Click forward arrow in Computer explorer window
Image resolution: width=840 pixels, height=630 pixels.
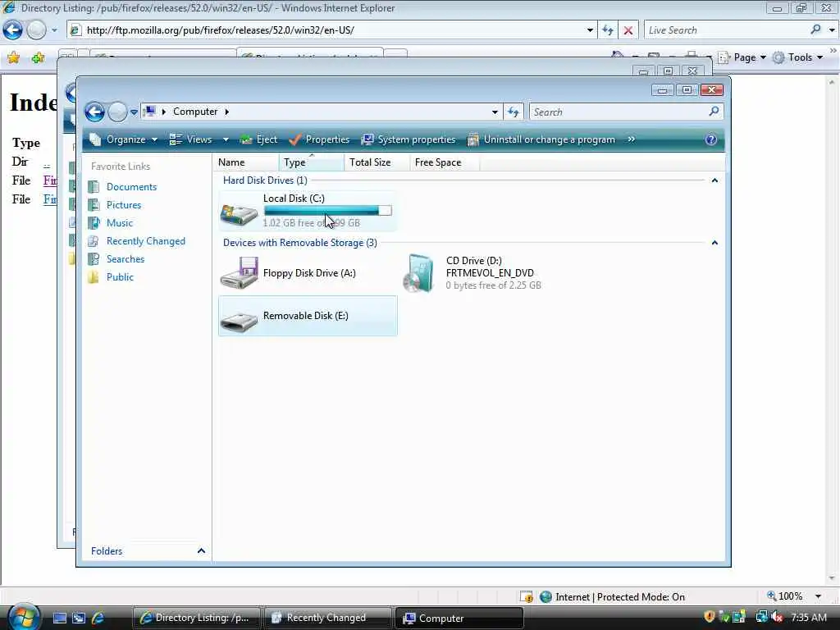click(x=117, y=112)
